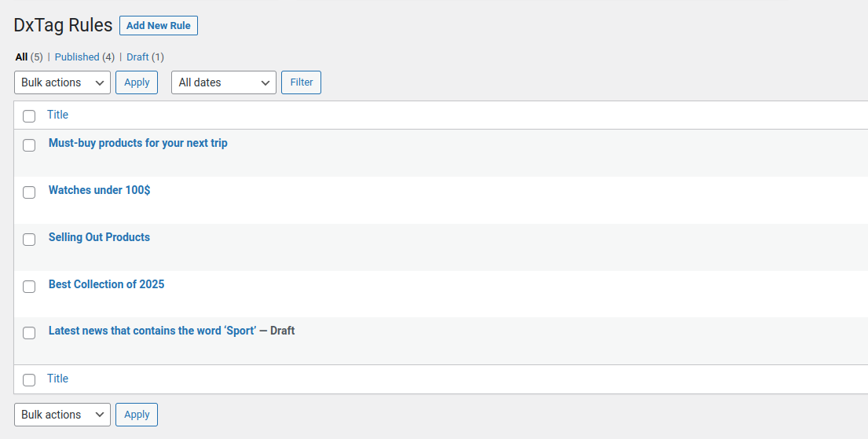Open 'Must-buy products for your next trip'
Screen dimensions: 868x439
click(x=138, y=143)
